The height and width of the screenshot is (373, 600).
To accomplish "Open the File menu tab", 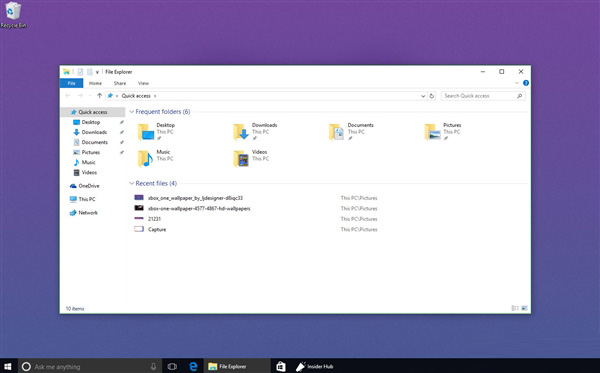I will [71, 83].
